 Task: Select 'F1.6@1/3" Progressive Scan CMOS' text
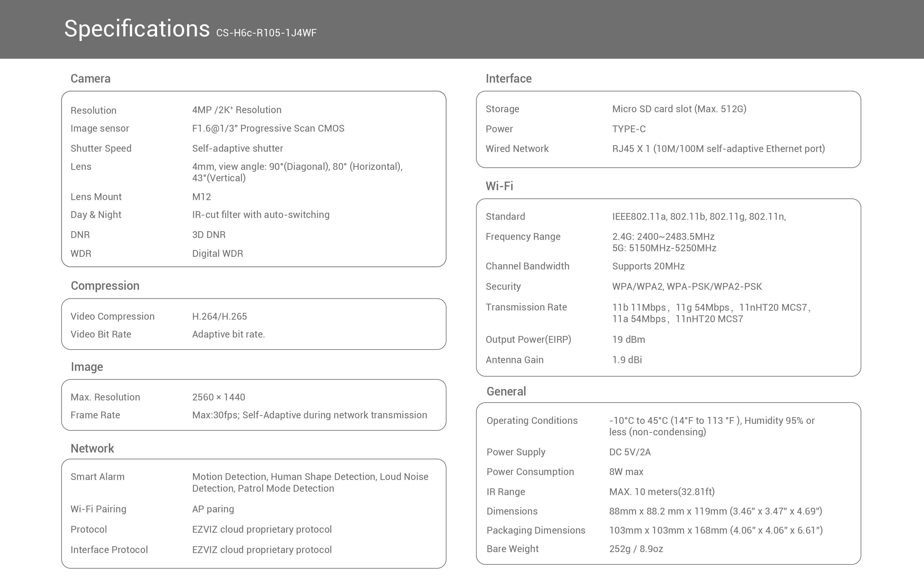268,129
